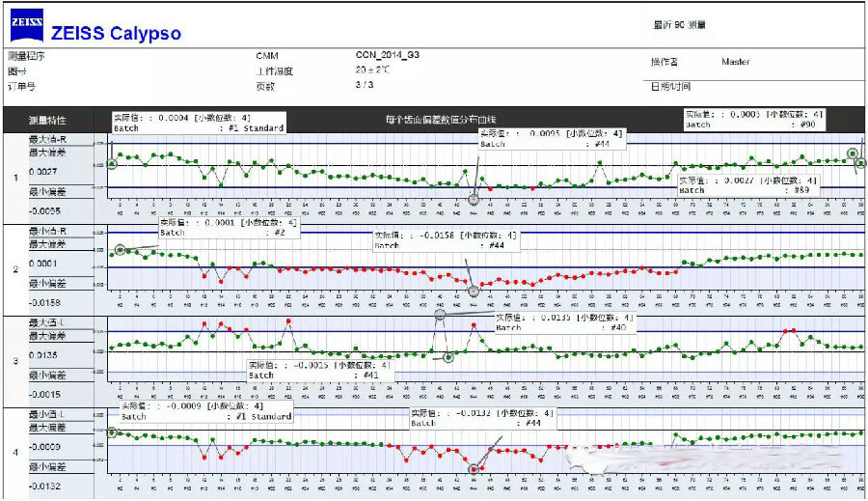Select the circled green point #41 in chart 3
The image size is (868, 501).
448,357
